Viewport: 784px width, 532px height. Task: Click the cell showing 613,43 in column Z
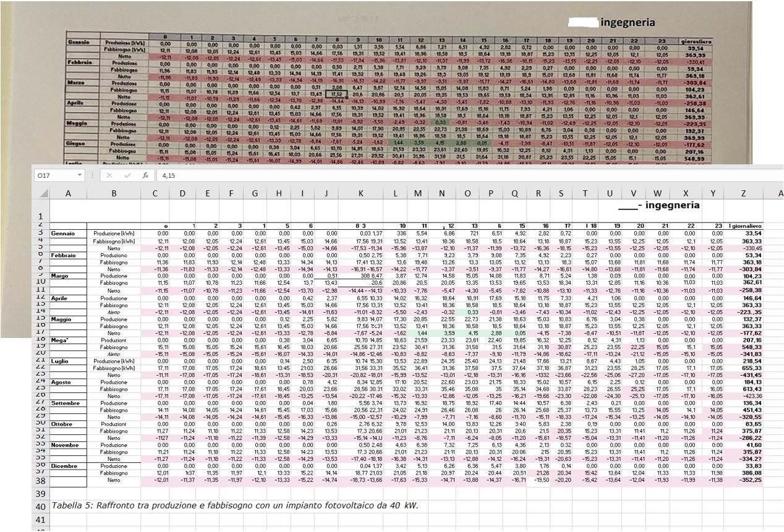point(743,389)
